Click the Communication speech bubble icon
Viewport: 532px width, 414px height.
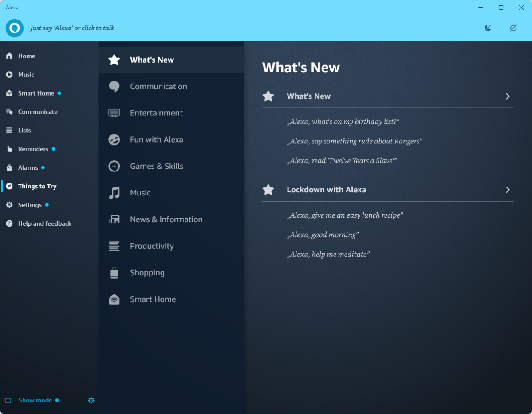(114, 86)
